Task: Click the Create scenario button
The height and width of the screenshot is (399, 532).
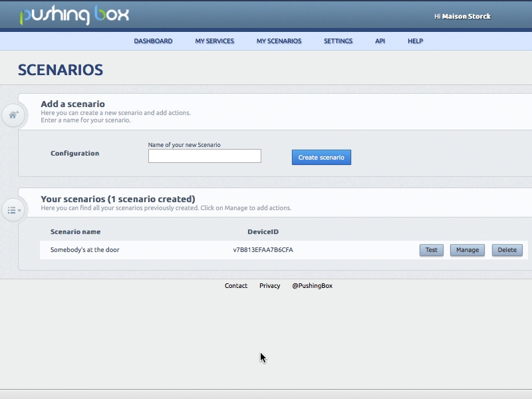Action: [x=321, y=157]
